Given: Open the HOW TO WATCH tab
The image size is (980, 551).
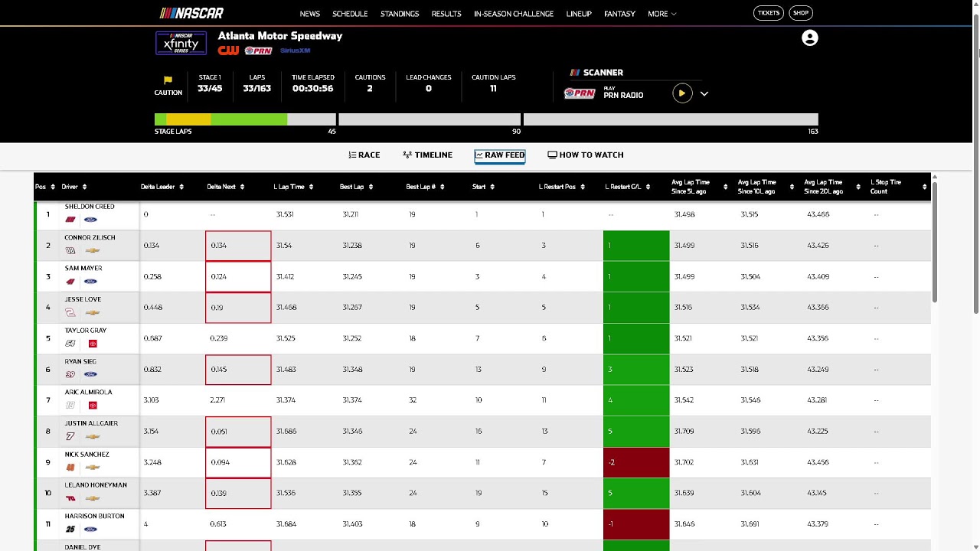Looking at the screenshot, I should point(586,155).
